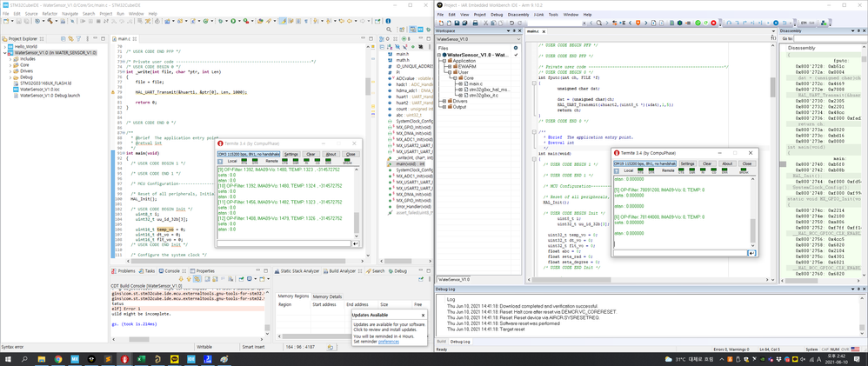Click Chrome icon in the taskbar
This screenshot has height=366, width=868.
(x=57, y=359)
